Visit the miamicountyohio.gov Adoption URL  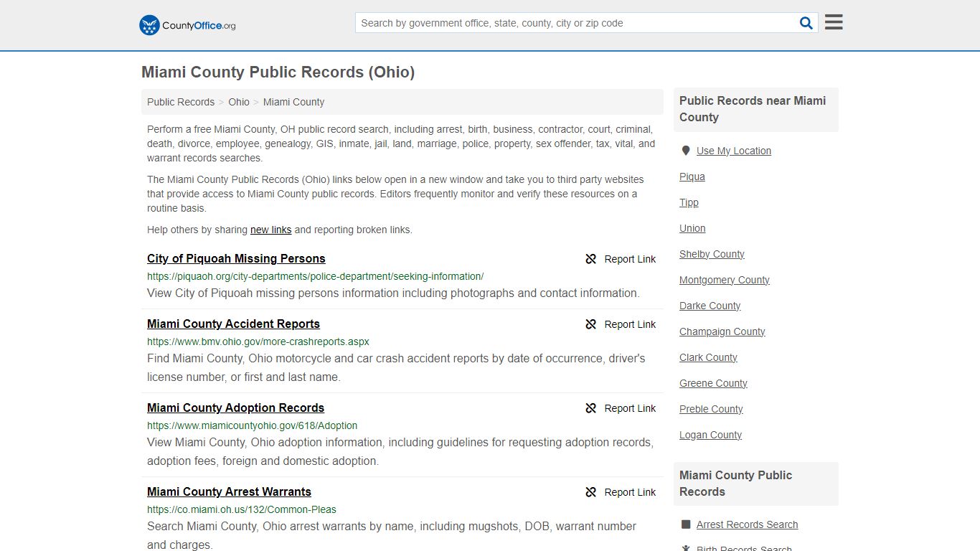click(252, 425)
